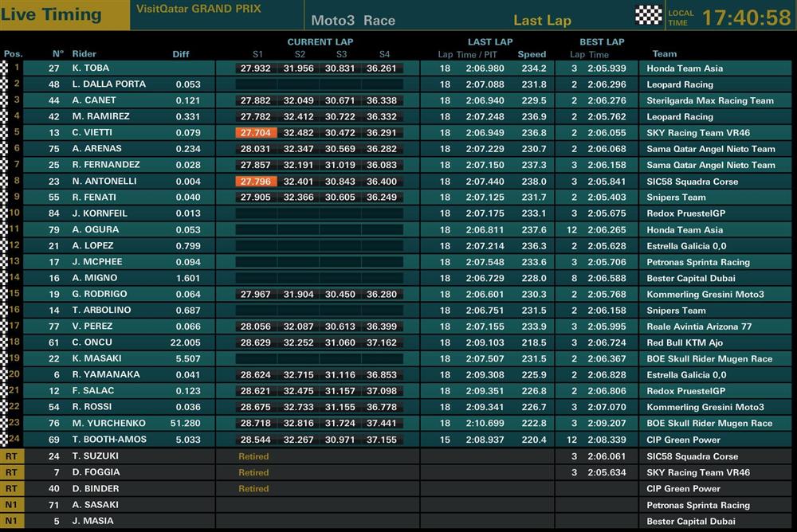Click the checkered flag icon near local time

pos(649,15)
